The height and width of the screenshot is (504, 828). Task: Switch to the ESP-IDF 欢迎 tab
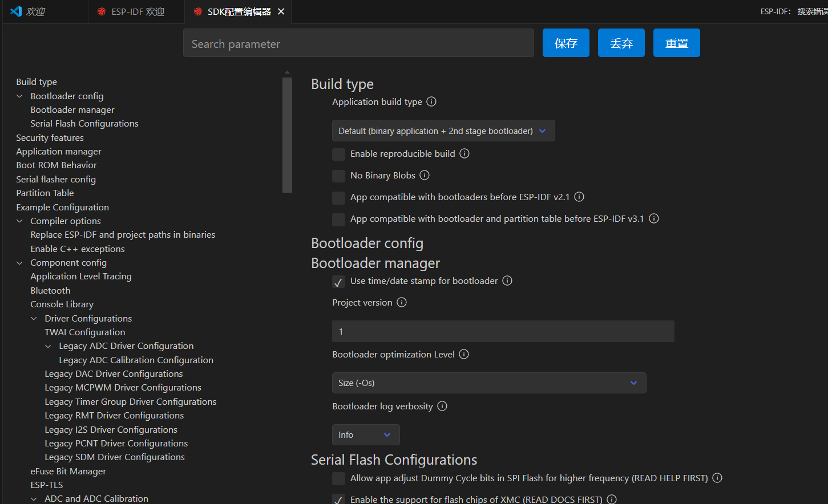[137, 12]
